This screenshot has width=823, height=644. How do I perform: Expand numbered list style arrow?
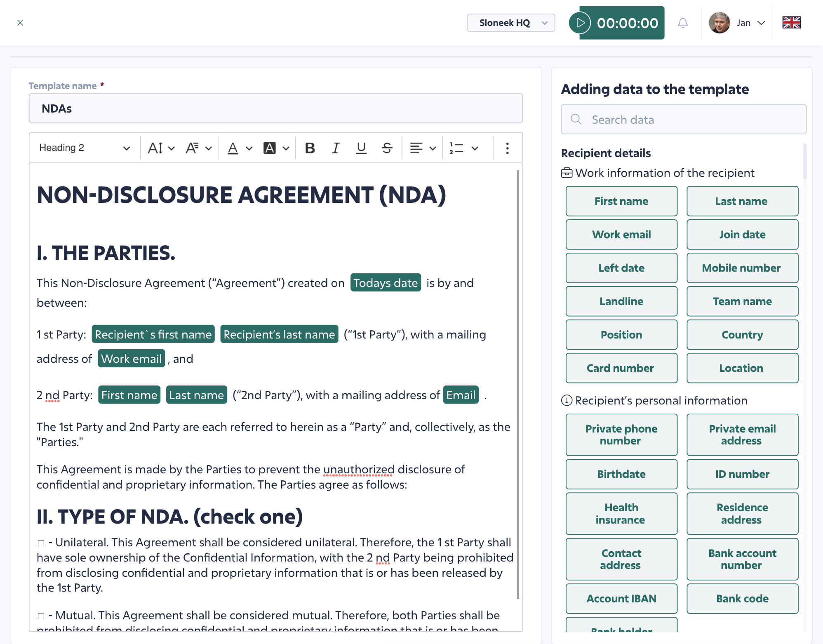coord(475,148)
